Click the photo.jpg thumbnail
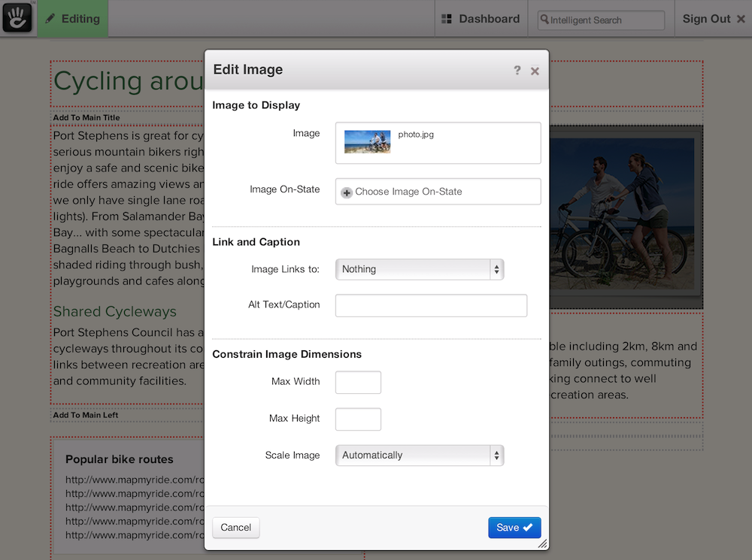Screen dimensions: 752x560 click(x=367, y=141)
